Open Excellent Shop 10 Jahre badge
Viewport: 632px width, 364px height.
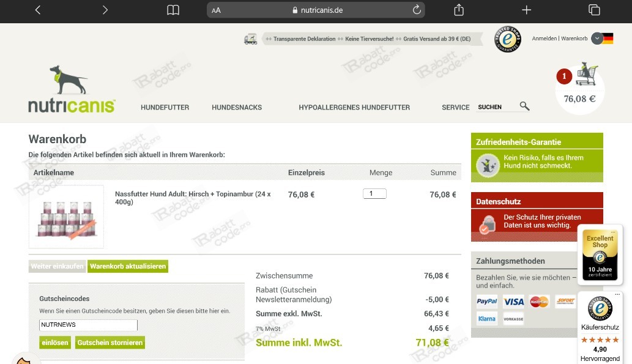click(x=600, y=254)
